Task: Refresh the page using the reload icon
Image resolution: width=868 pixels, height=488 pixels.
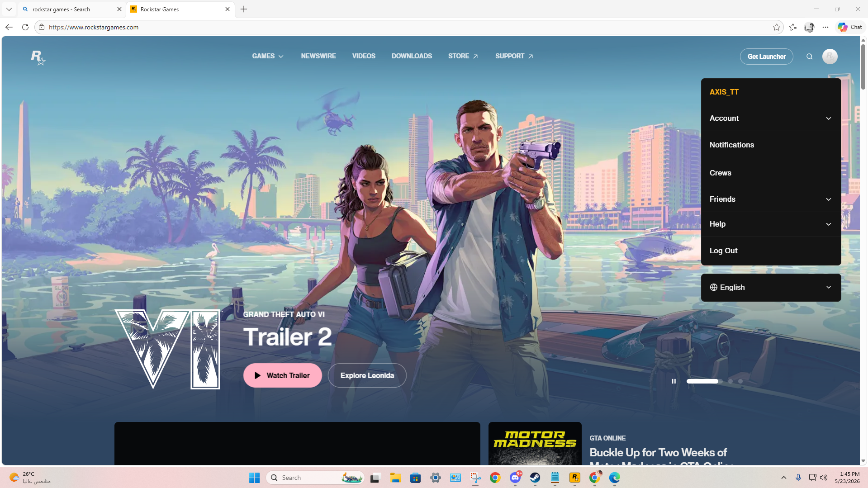Action: 25,27
